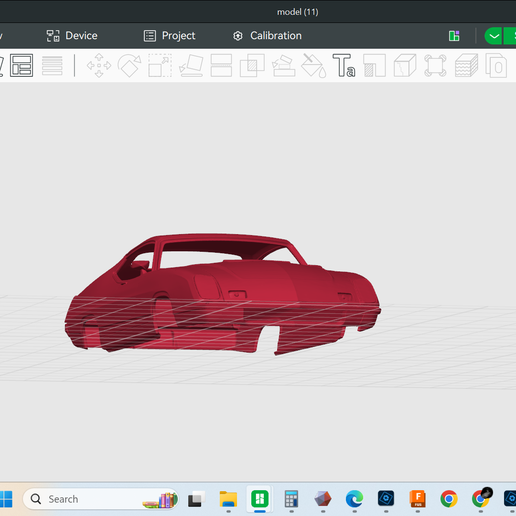Click the green and purple blocks icon

tap(454, 36)
